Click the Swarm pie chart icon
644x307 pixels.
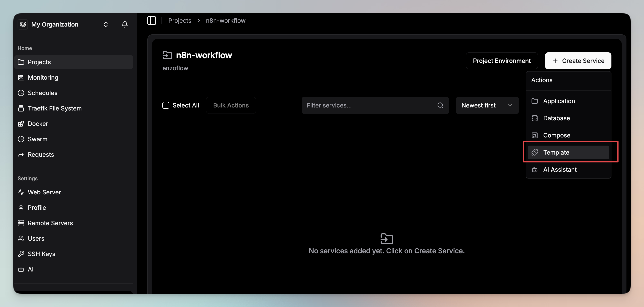point(21,139)
